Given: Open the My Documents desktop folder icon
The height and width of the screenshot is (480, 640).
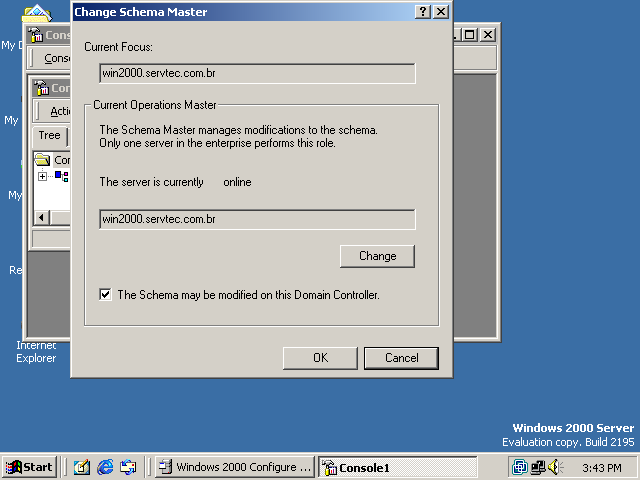Looking at the screenshot, I should pyautogui.click(x=37, y=14).
